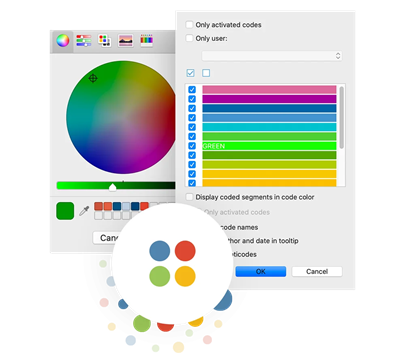
Task: Click the deselect-all empty box icon above color list
Action: click(206, 73)
